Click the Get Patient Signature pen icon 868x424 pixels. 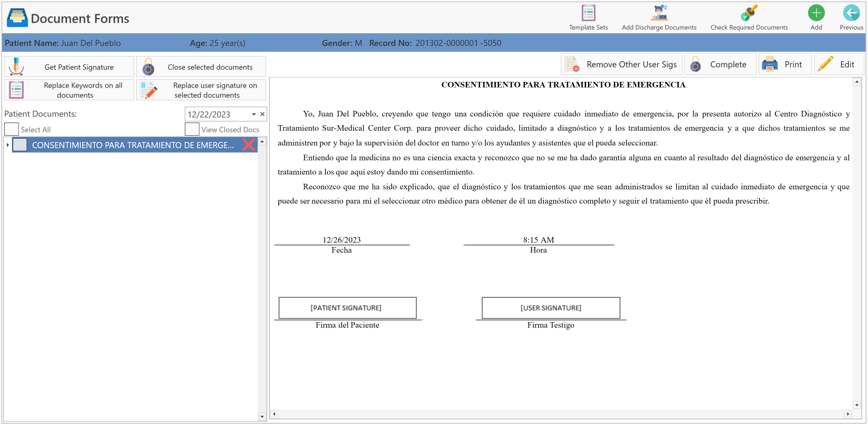[16, 67]
